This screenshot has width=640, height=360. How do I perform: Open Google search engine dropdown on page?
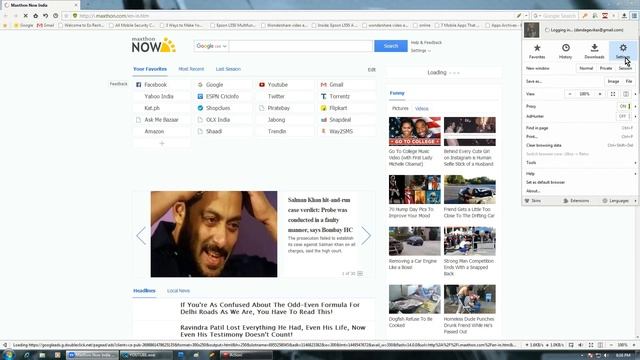tap(211, 46)
